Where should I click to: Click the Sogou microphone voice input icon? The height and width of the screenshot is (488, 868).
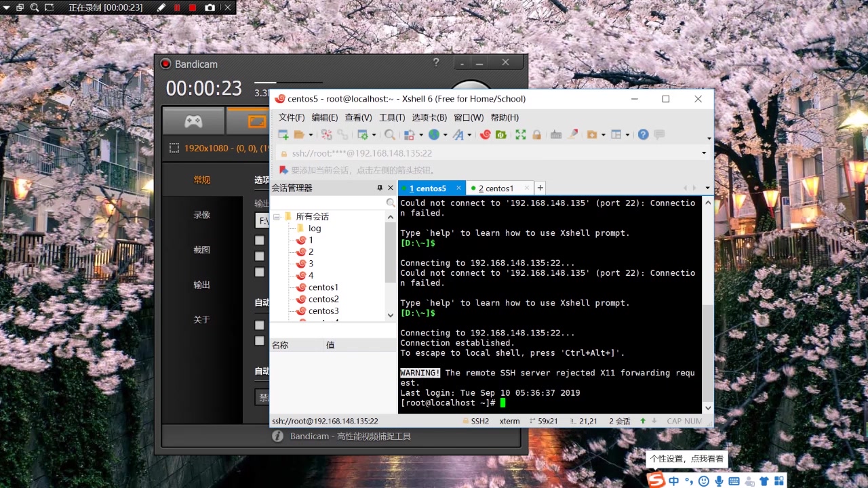pyautogui.click(x=719, y=481)
